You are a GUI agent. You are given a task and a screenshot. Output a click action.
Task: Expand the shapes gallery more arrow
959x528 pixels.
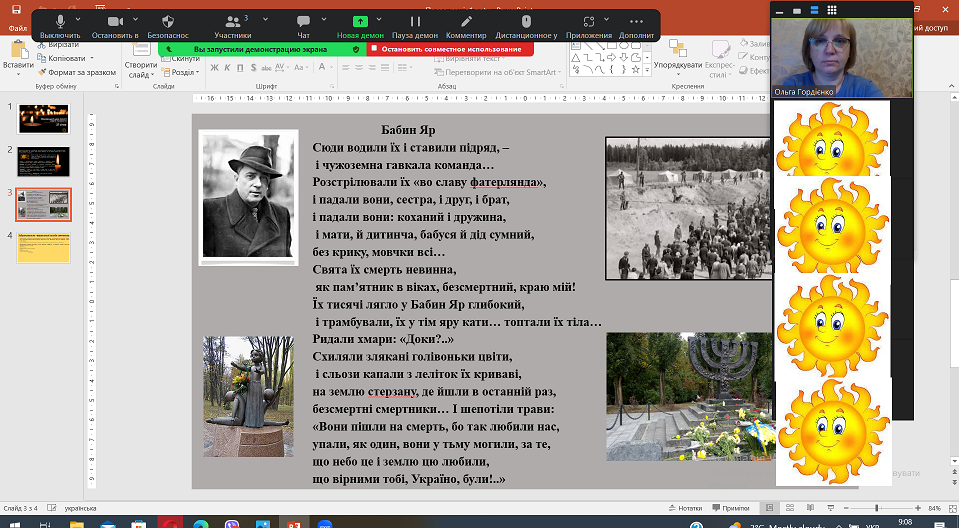pyautogui.click(x=647, y=71)
